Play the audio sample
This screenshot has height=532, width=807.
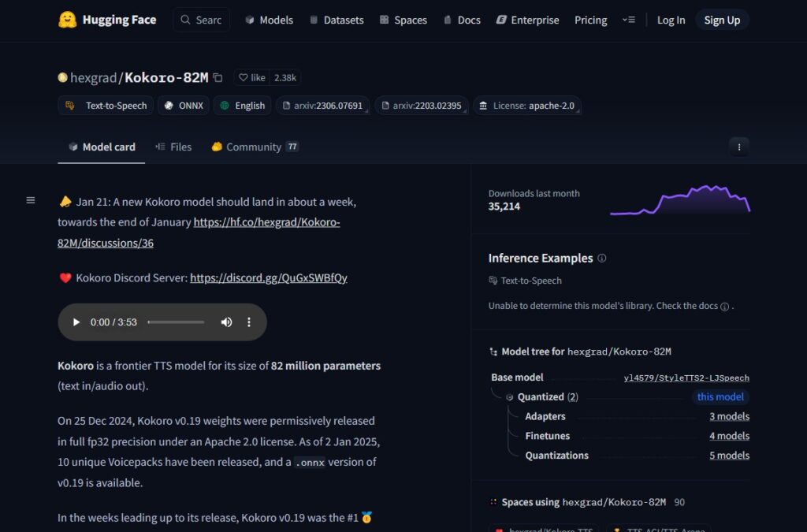(76, 322)
